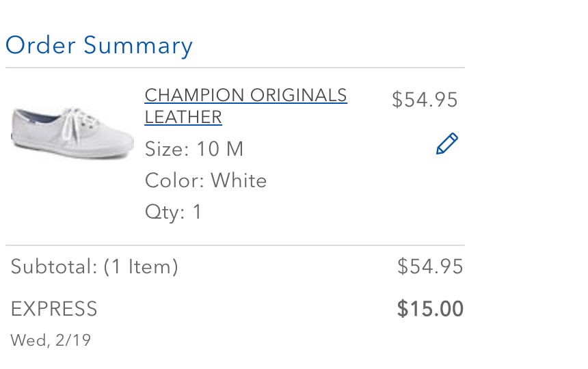Screen dimensions: 588x369
Task: Click the item price next to product name
Action: pyautogui.click(x=425, y=100)
